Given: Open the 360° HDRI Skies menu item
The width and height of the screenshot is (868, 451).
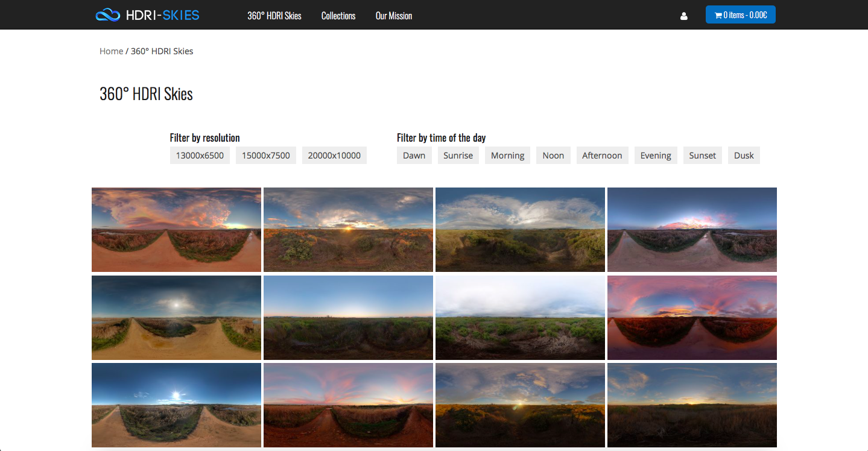Looking at the screenshot, I should pyautogui.click(x=274, y=16).
